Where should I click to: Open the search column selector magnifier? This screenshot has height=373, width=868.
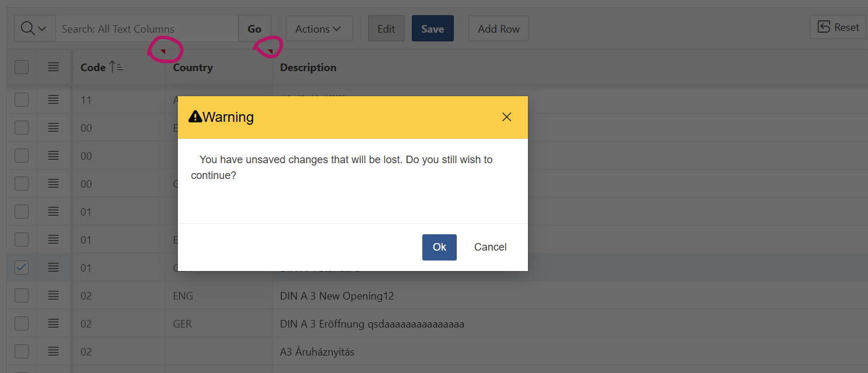tap(34, 29)
